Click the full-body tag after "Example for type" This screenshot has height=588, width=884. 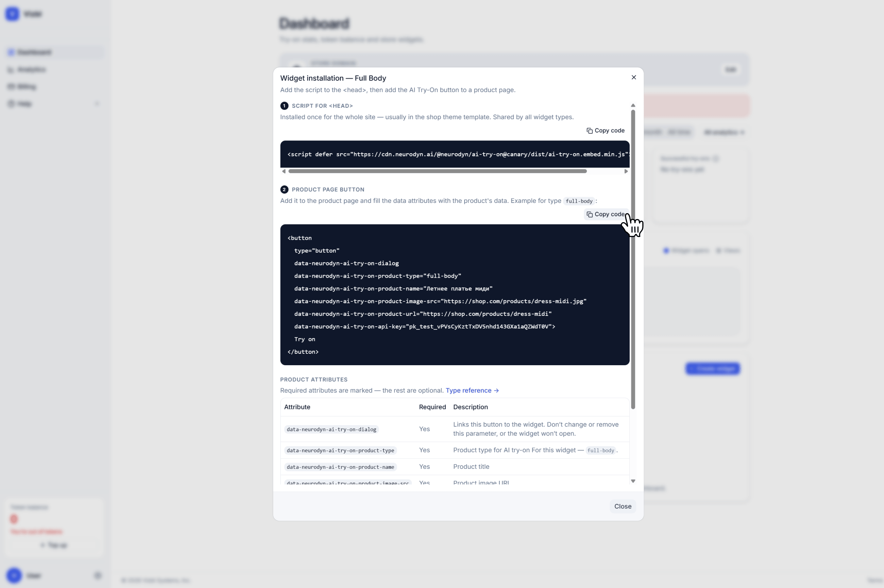click(x=579, y=201)
